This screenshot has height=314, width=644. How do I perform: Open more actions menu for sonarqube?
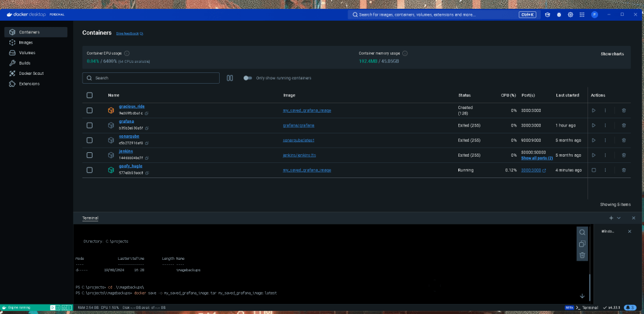(x=605, y=140)
